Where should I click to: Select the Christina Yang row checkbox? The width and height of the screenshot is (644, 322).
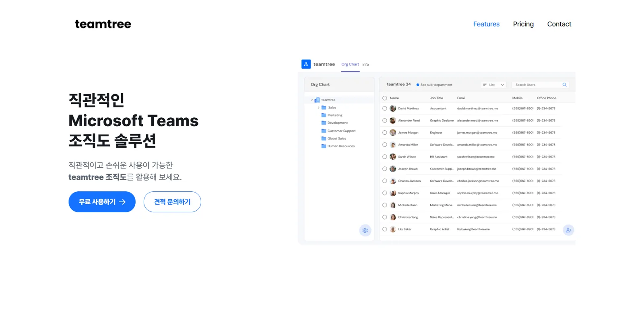(385, 217)
